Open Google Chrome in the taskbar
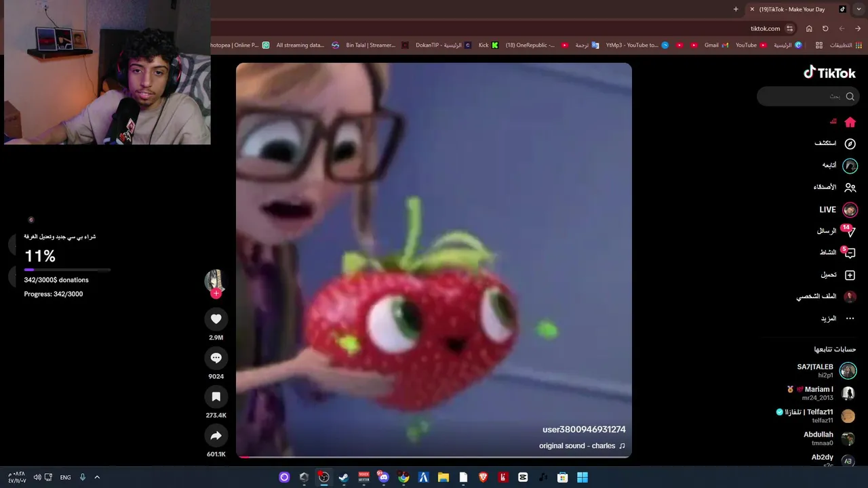 click(403, 477)
